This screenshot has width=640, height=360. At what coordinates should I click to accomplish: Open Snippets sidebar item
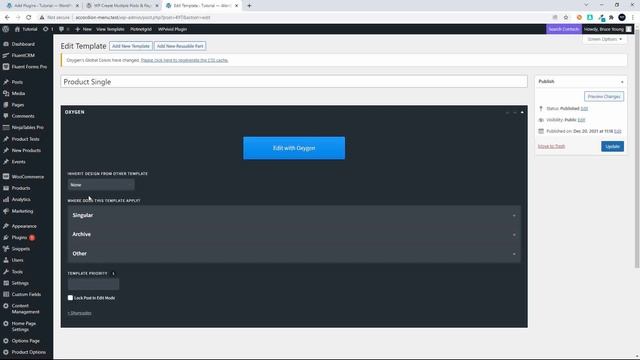(20, 249)
